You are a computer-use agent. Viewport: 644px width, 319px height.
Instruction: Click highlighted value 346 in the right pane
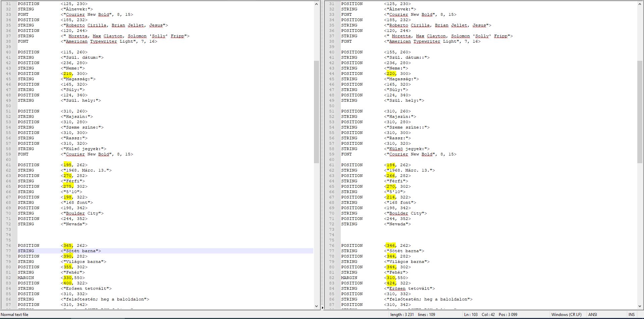[x=391, y=245]
